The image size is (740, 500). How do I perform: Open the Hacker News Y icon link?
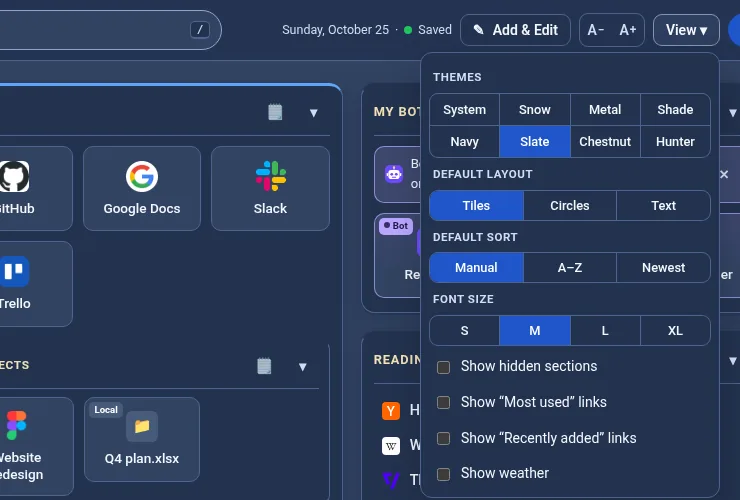coord(391,410)
